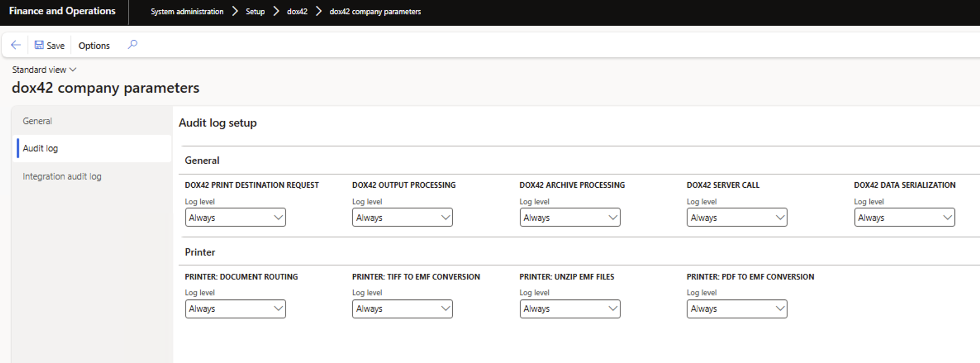Viewport: 980px width, 363px height.
Task: Go to System administration breadcrumb
Action: (x=187, y=12)
